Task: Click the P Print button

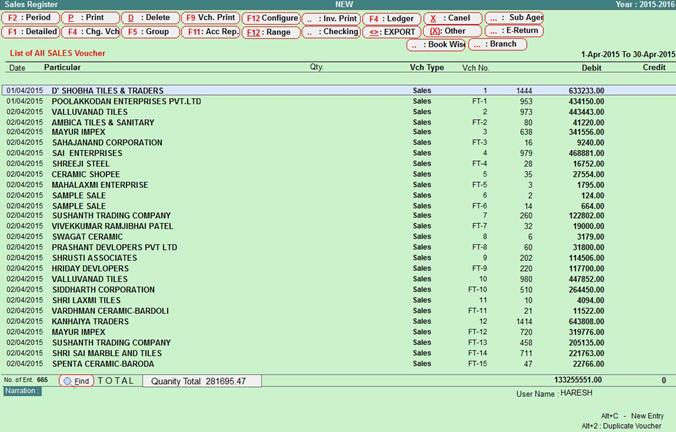Action: pyautogui.click(x=90, y=18)
